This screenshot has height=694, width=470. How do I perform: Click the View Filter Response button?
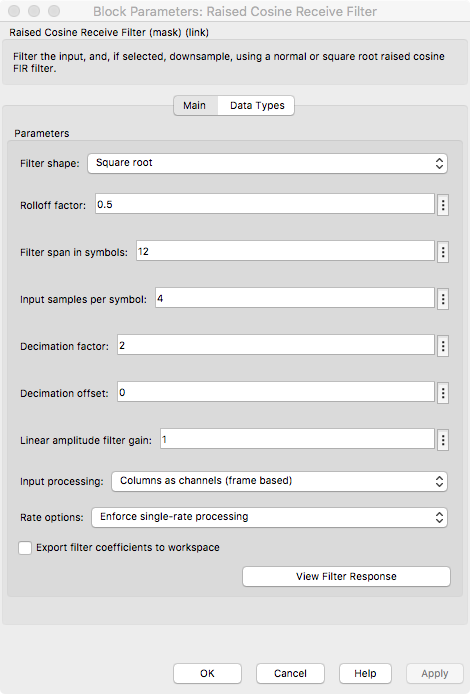tap(346, 576)
